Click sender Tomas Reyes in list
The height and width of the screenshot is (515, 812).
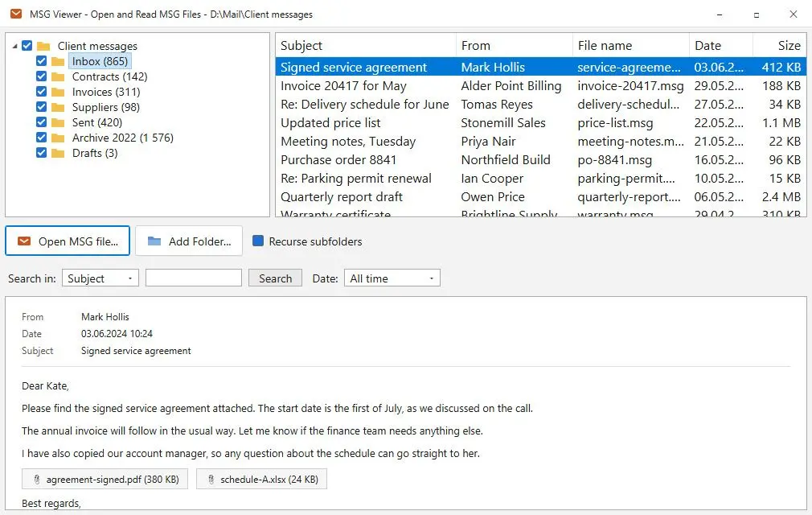coord(497,104)
